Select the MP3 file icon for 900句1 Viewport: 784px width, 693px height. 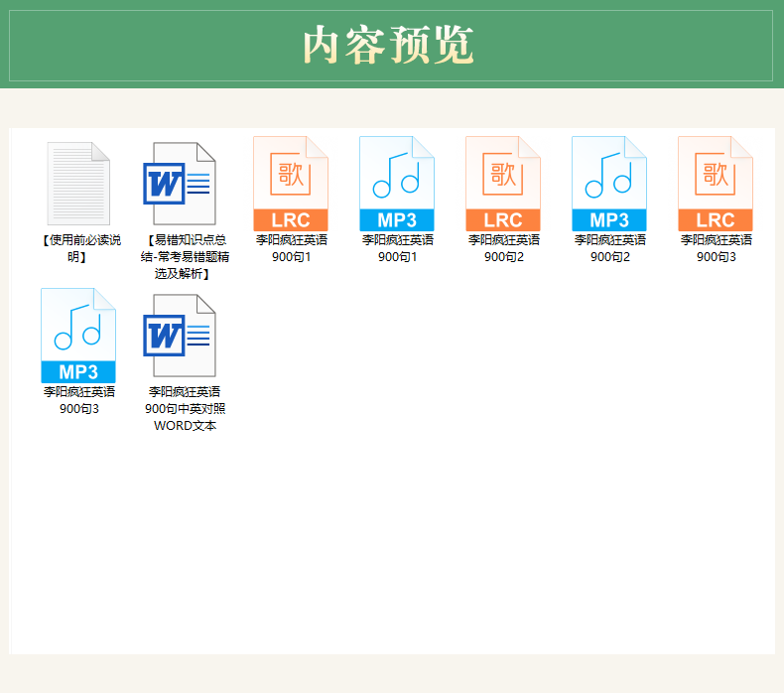pos(397,184)
